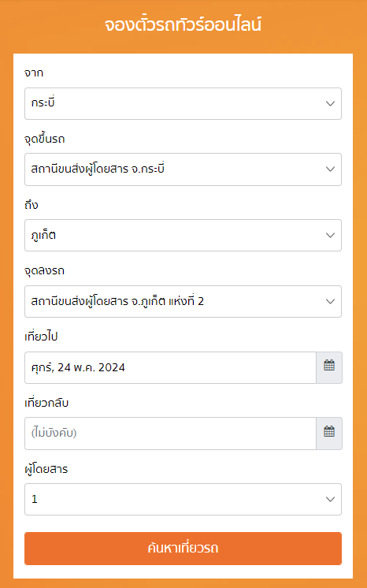
Task: Click the จุดขึ้นรถ field label
Action: [x=45, y=139]
